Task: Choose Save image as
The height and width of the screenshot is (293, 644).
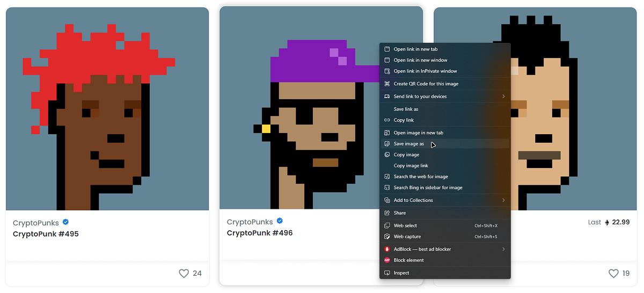Action: [445, 144]
